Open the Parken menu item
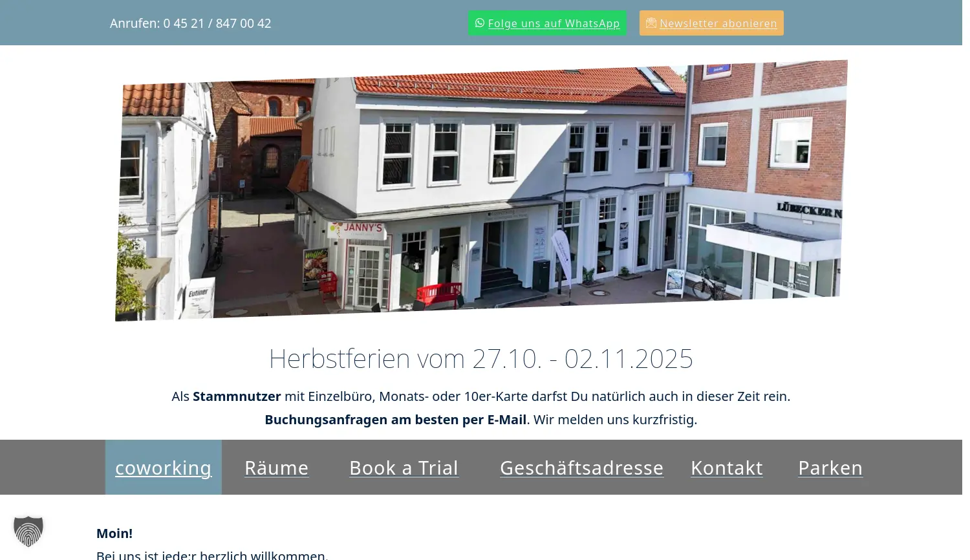 [830, 468]
